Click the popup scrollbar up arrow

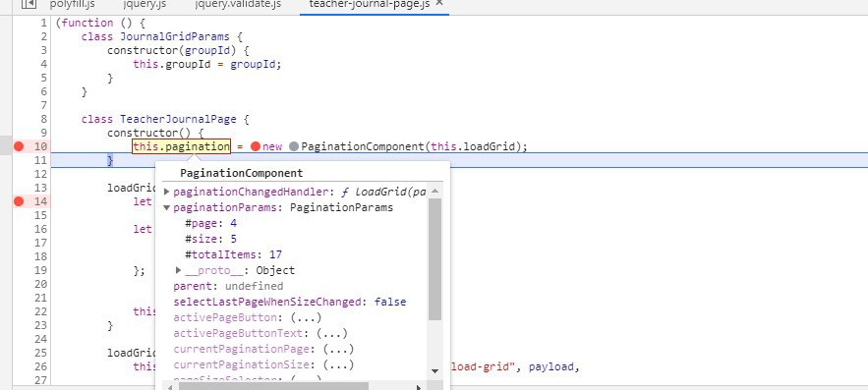click(435, 191)
